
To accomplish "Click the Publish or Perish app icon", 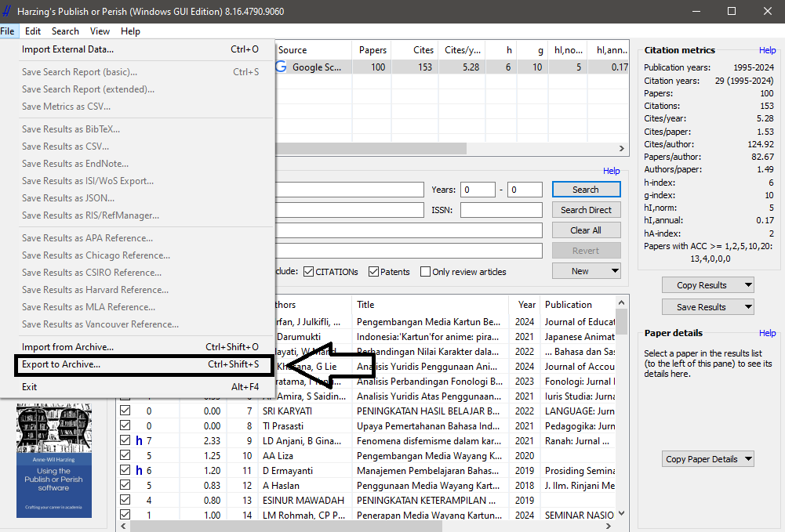I will [x=7, y=11].
